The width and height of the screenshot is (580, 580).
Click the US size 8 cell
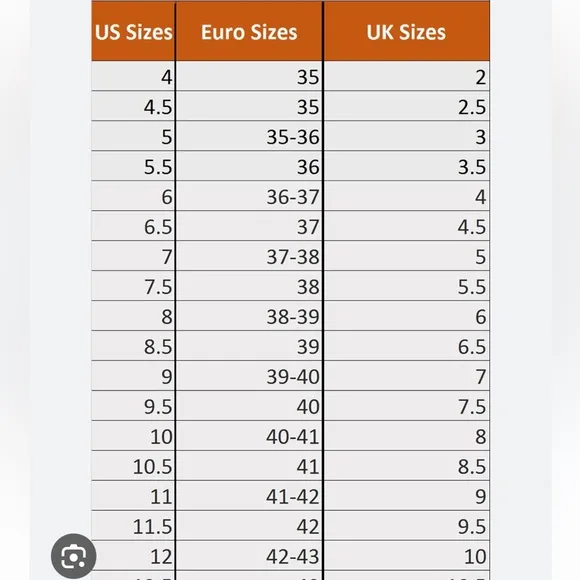click(x=133, y=316)
